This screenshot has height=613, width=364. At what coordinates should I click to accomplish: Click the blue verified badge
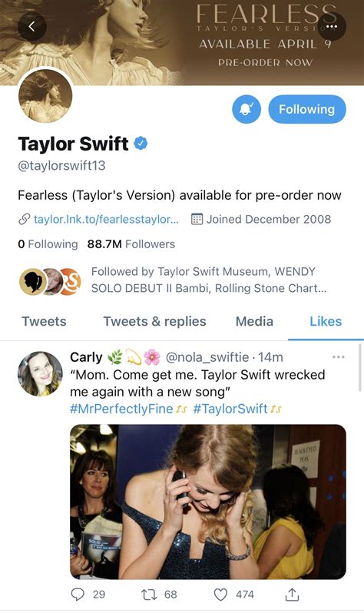click(x=141, y=144)
